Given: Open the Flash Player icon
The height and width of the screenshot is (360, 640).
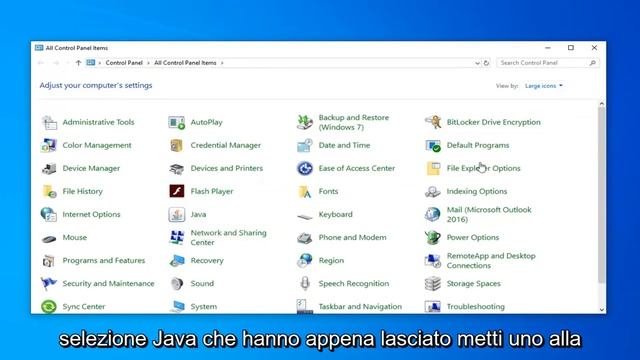Looking at the screenshot, I should (177, 191).
